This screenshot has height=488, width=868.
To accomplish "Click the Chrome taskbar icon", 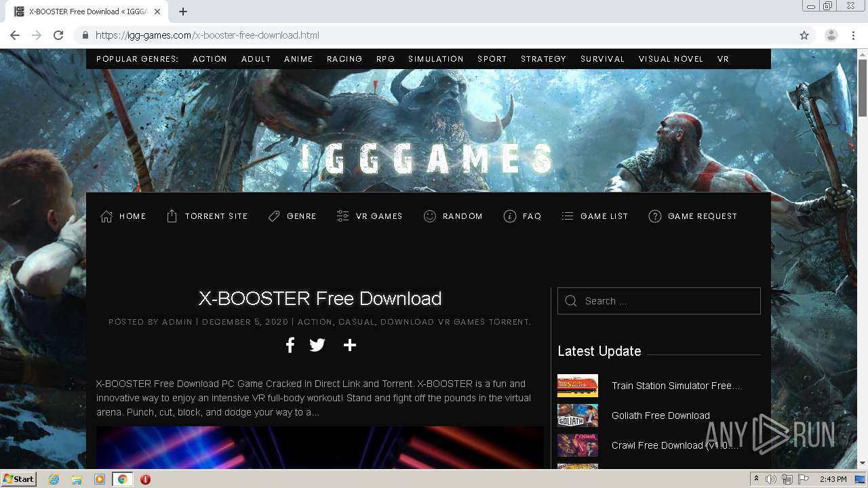I will (x=123, y=479).
